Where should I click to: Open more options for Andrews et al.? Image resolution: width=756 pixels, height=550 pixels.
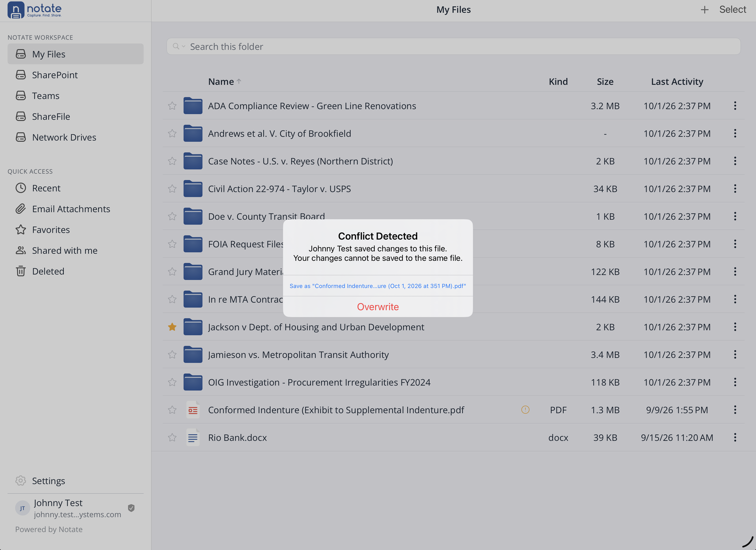coord(735,133)
